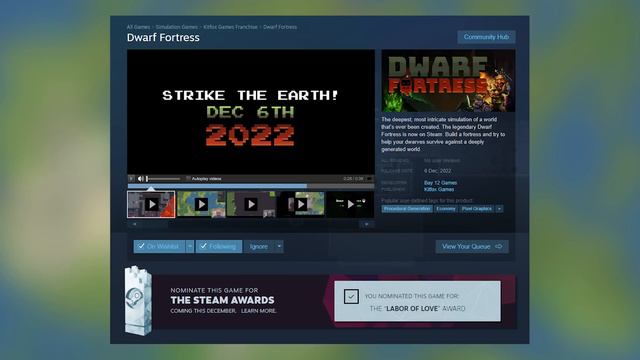640x360 pixels.
Task: Click the Dwarf Fortress breadcrumb link
Action: (280, 27)
